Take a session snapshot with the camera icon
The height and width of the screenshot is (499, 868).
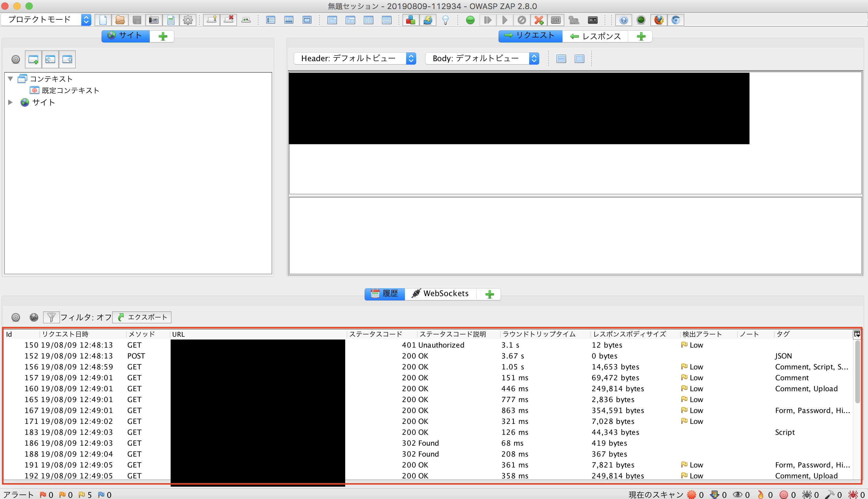154,20
